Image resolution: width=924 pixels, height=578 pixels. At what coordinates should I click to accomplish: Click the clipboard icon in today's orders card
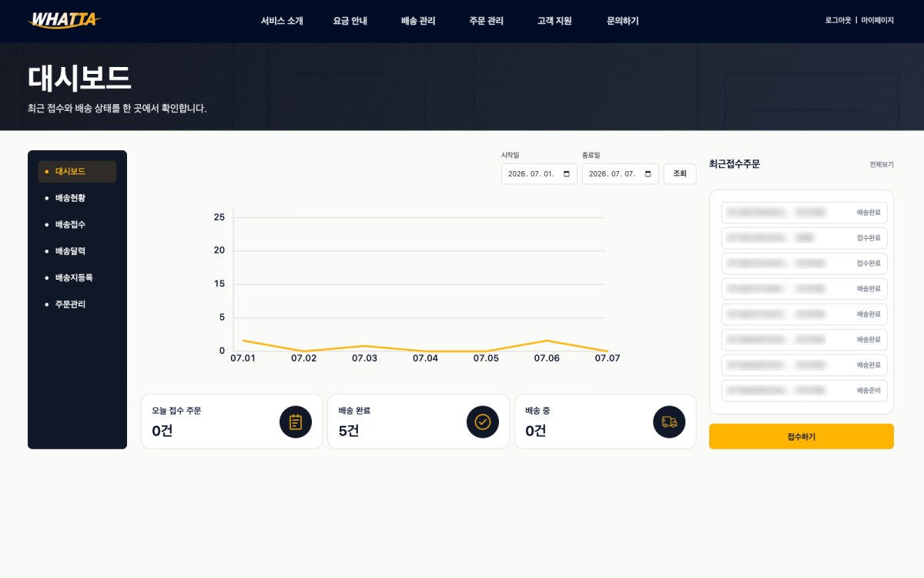click(296, 422)
